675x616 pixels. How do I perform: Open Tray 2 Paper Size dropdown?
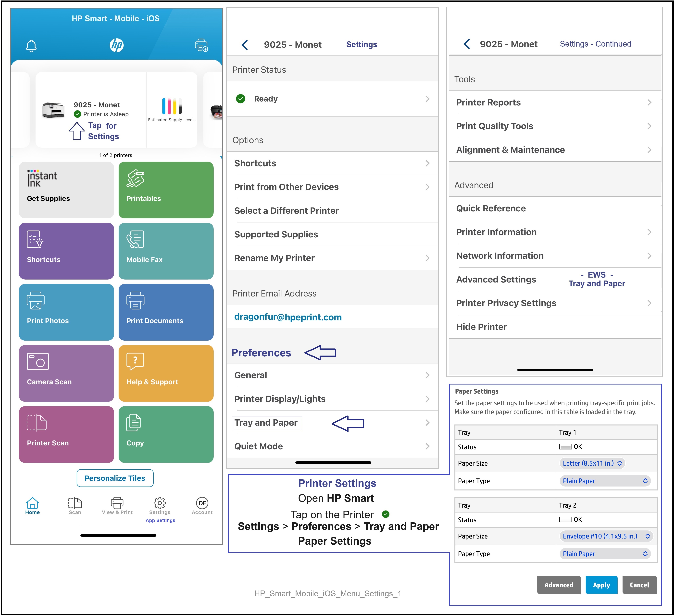(x=606, y=536)
